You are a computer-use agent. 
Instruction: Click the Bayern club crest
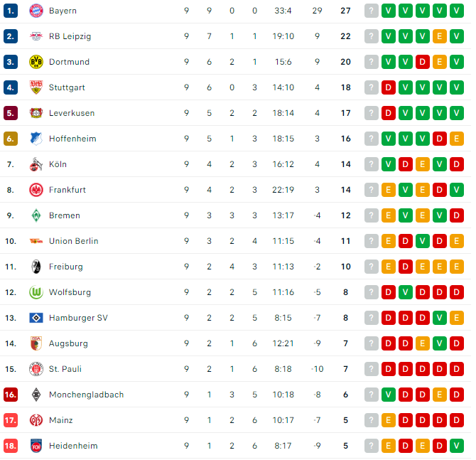[36, 11]
